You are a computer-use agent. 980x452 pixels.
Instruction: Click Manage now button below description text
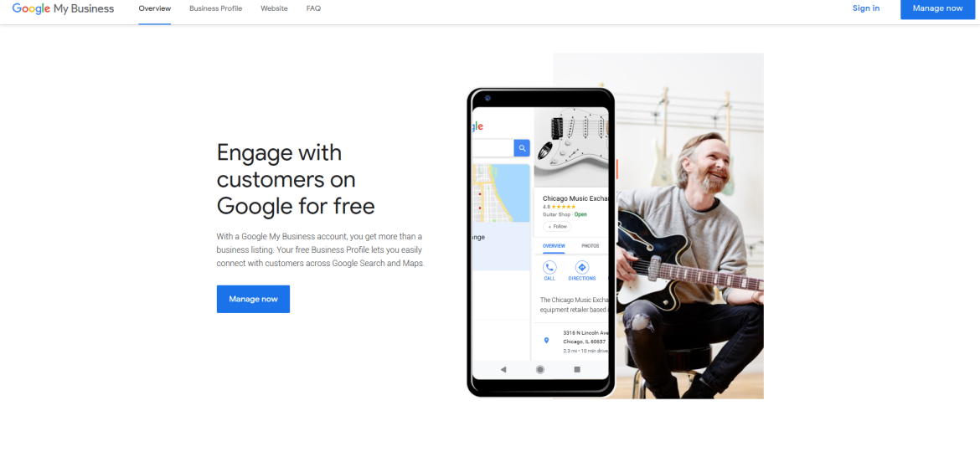253,299
